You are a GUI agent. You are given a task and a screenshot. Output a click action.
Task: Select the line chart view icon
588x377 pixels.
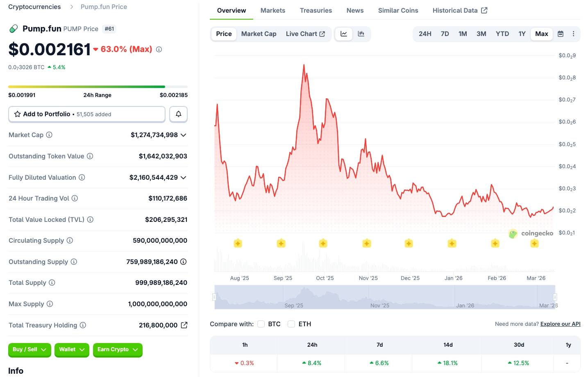point(343,34)
